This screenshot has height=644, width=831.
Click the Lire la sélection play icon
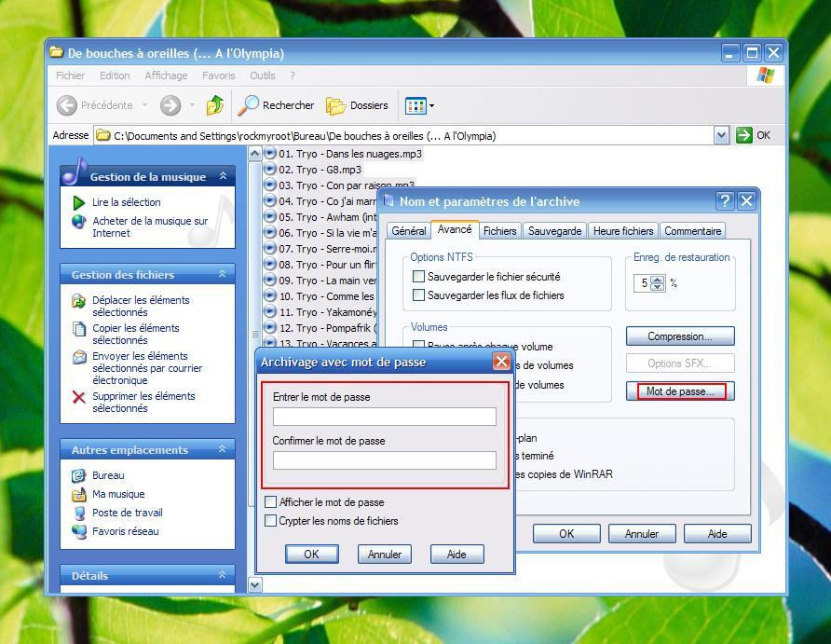79,202
